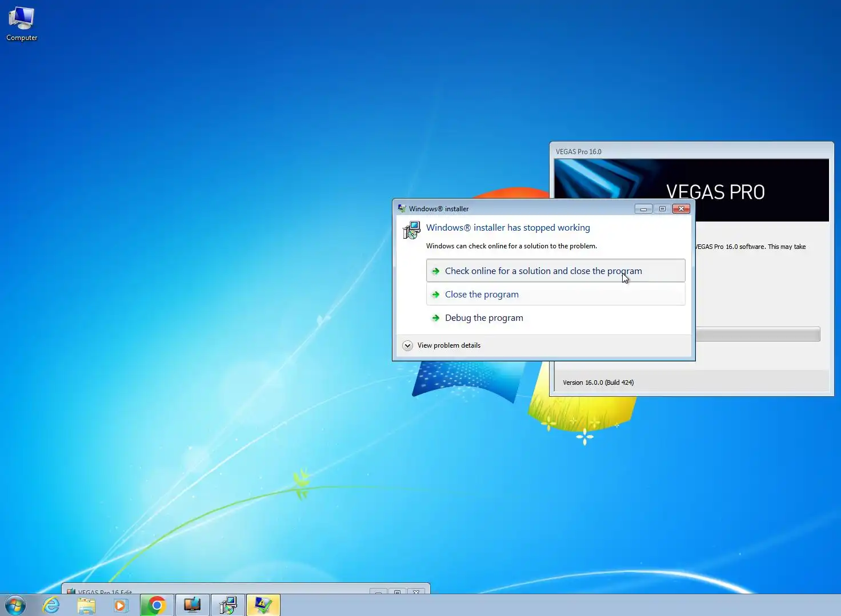Viewport: 841px width, 616px height.
Task: Open Windows Explorer folder taskbar icon
Action: pyautogui.click(x=86, y=605)
